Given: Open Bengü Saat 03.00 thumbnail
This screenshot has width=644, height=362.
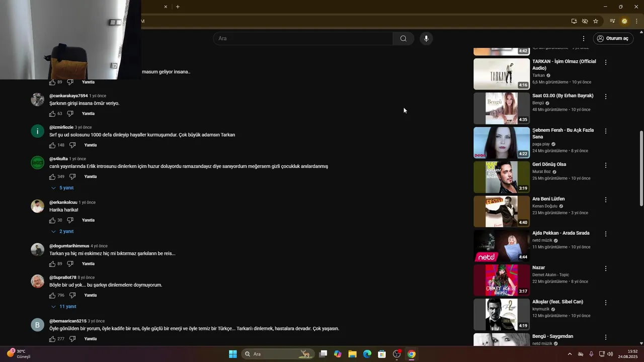Looking at the screenshot, I should (502, 109).
